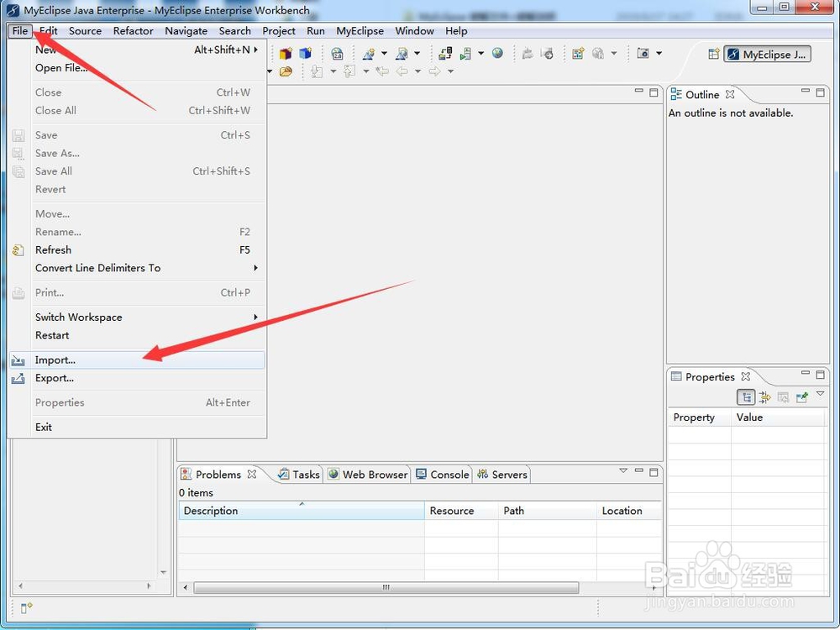Open the Navigate menu
The width and height of the screenshot is (840, 630).
[x=186, y=31]
